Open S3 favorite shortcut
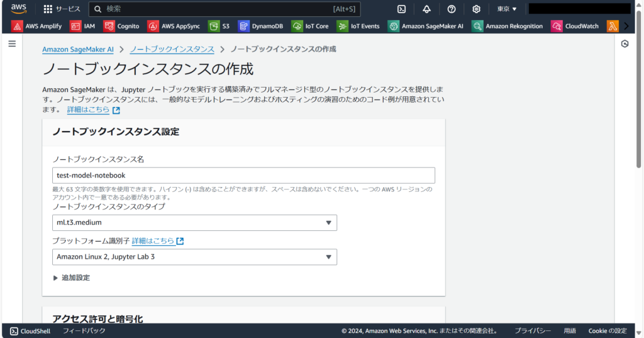This screenshot has width=644, height=338. click(x=219, y=26)
